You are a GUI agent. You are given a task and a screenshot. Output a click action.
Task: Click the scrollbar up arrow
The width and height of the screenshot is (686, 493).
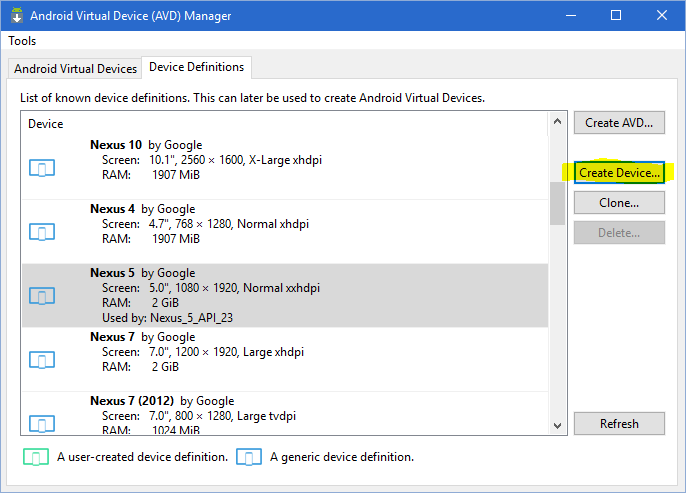[x=558, y=122]
